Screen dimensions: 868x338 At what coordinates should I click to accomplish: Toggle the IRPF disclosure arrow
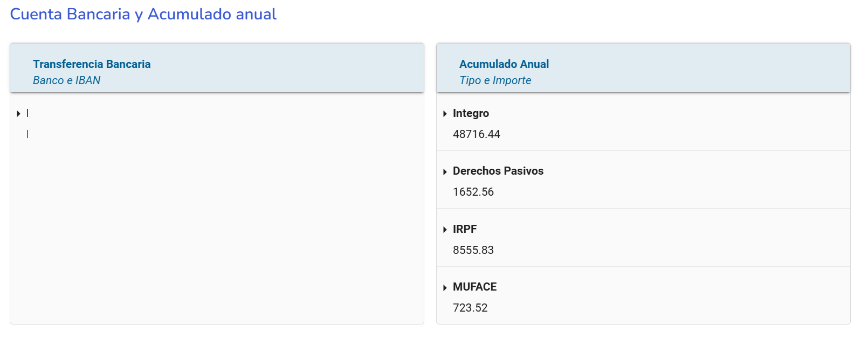(445, 230)
